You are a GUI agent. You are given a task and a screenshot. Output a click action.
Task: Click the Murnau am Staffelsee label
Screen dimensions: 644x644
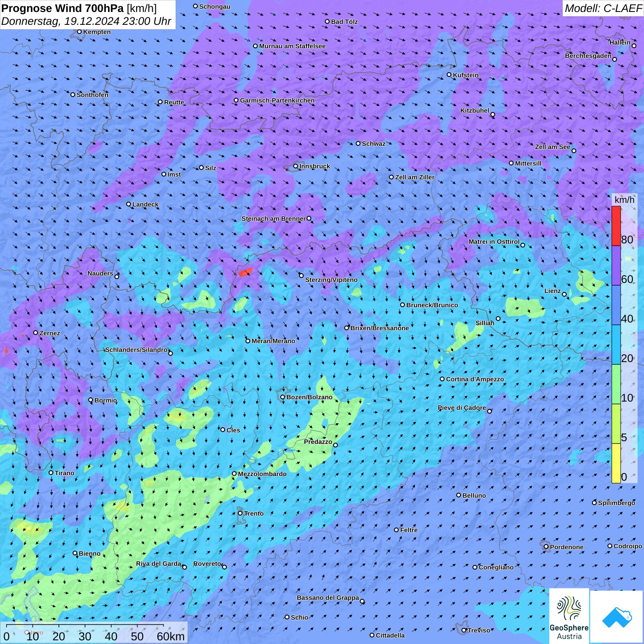pos(292,46)
